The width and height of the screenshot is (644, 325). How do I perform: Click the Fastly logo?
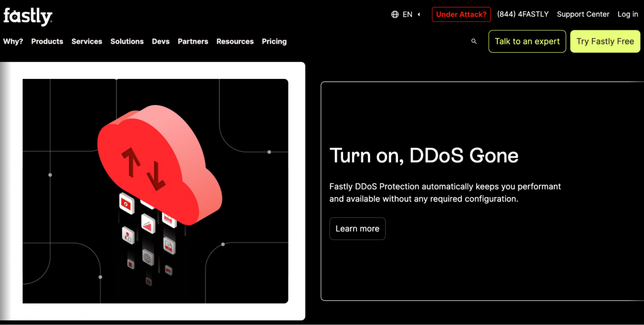coord(28,16)
